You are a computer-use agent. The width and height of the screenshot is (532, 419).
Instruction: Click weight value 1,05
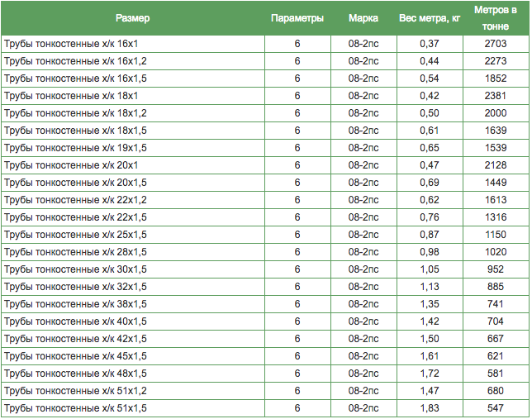pos(430,269)
